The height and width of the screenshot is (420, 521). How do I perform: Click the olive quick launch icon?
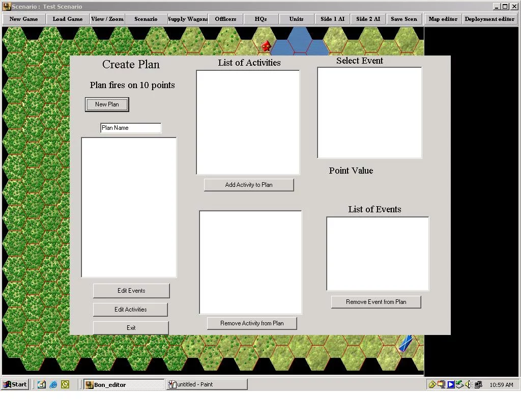(65, 384)
